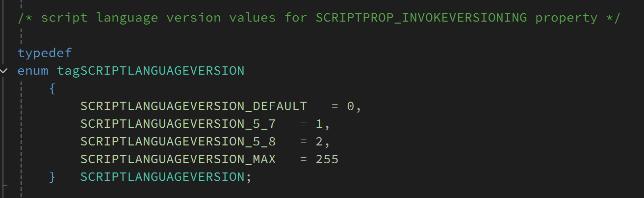This screenshot has height=198, width=644.
Task: Click the closing curly brace
Action: (x=52, y=177)
